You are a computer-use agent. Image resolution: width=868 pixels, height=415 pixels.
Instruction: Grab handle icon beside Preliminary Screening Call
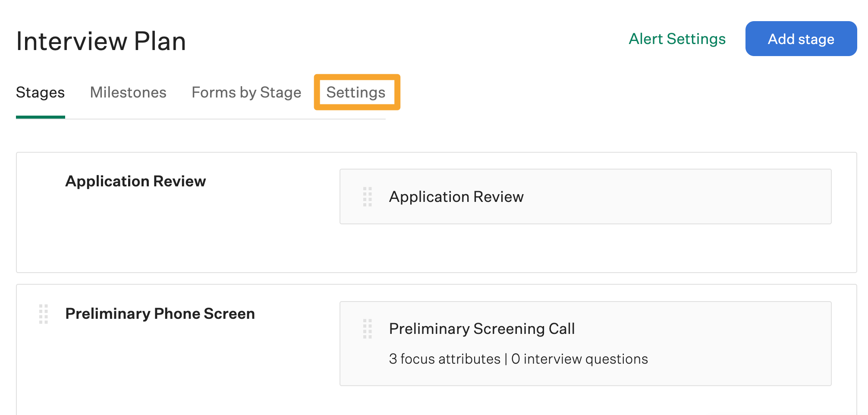[x=367, y=329]
